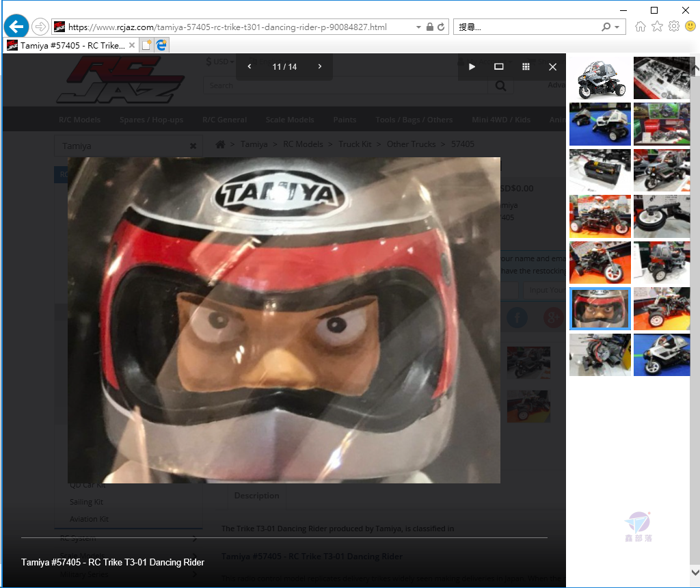The height and width of the screenshot is (588, 700).
Task: Open the address bar autocomplete dropdown arrow
Action: pyautogui.click(x=418, y=27)
